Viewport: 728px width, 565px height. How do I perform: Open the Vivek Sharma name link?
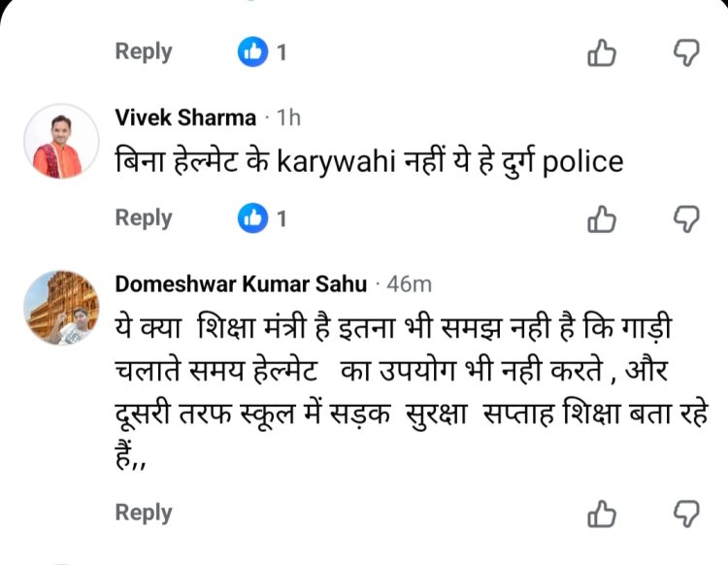[x=185, y=117]
